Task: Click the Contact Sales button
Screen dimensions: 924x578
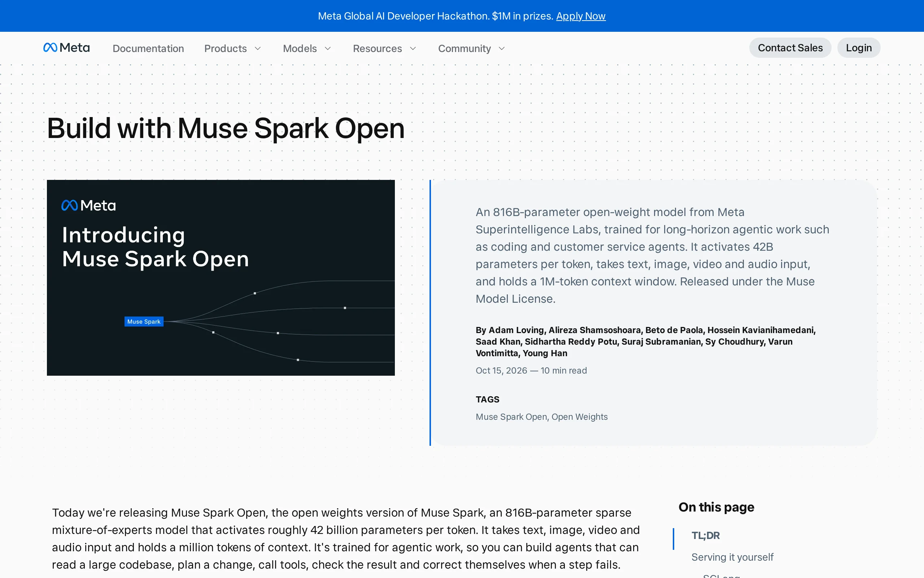Action: (x=790, y=48)
